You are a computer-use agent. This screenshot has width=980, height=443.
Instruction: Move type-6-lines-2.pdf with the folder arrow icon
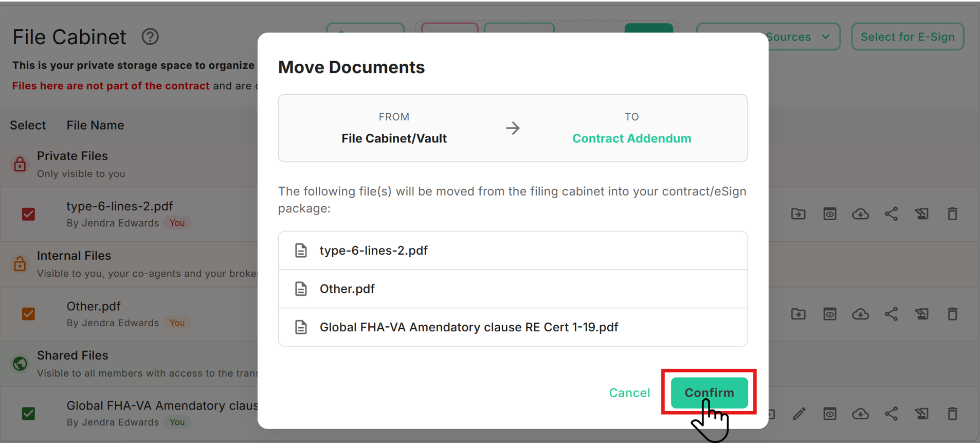pos(798,214)
